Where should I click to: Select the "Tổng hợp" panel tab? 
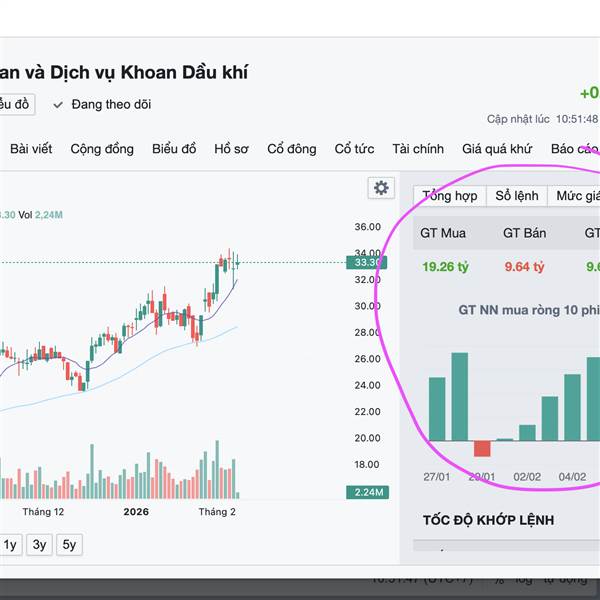tap(449, 196)
